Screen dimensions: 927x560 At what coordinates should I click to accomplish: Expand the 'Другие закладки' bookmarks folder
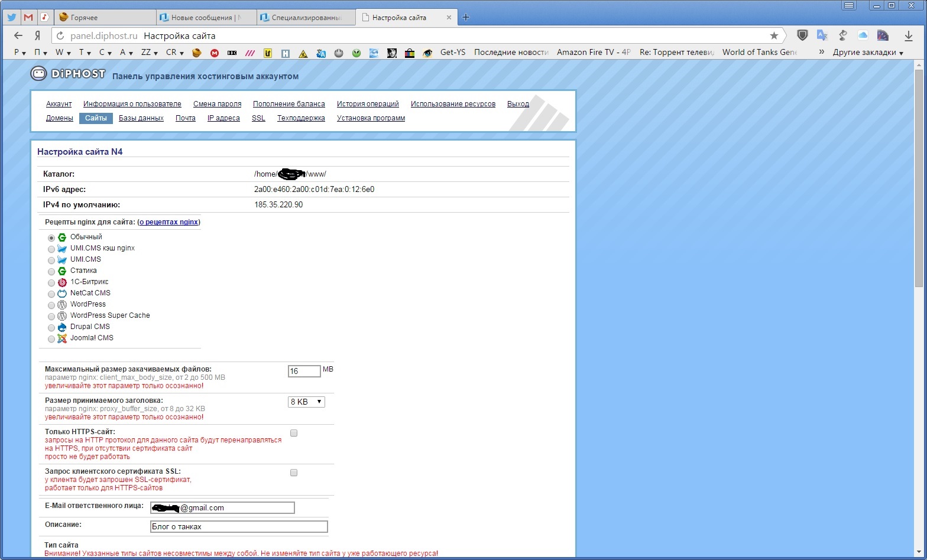(867, 53)
